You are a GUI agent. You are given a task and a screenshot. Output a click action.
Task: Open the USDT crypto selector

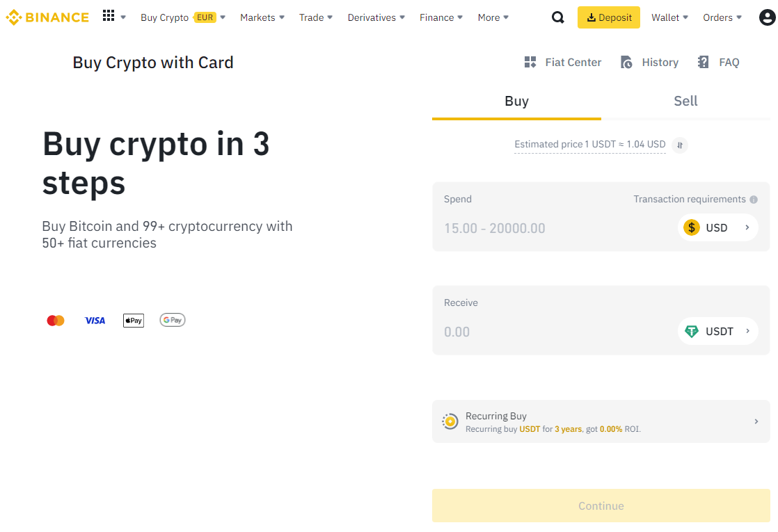point(717,332)
